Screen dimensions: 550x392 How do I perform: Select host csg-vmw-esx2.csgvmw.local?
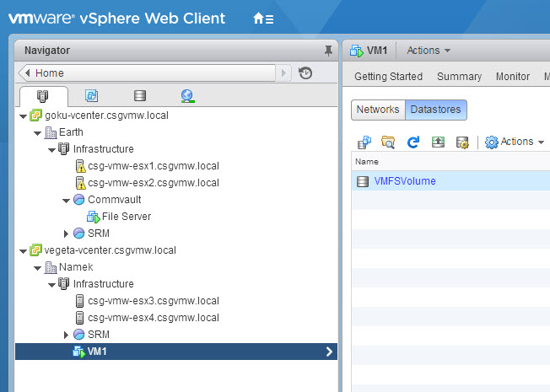(154, 183)
